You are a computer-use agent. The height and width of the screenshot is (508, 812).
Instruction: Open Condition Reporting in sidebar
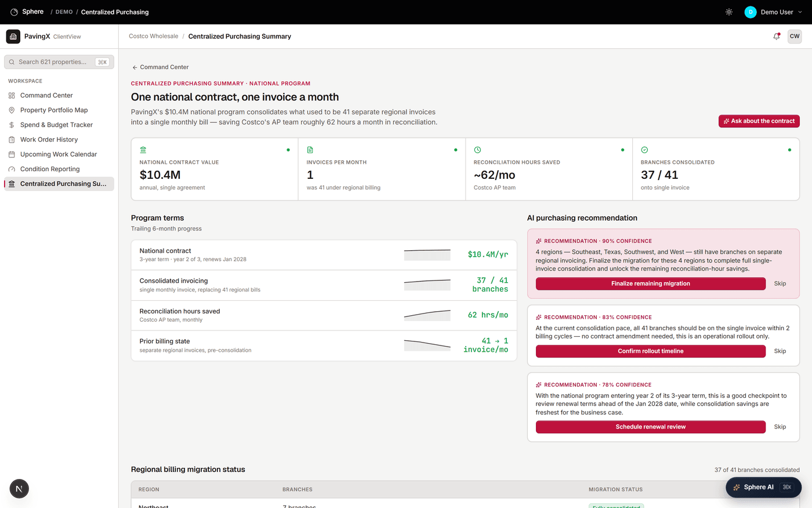pyautogui.click(x=59, y=169)
